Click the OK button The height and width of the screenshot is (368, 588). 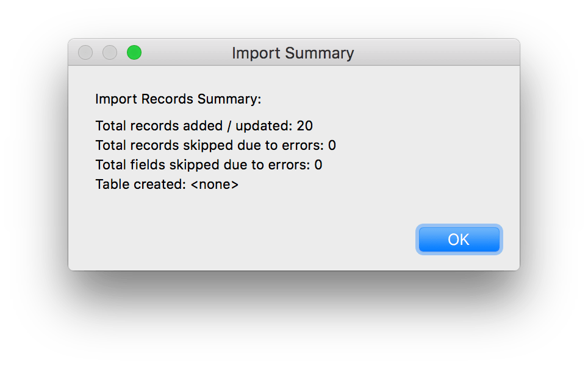tap(459, 239)
